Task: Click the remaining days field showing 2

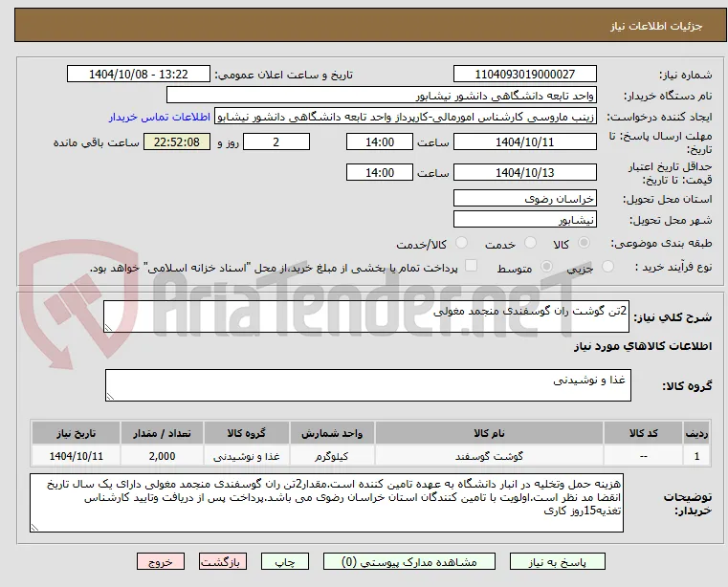Action: (276, 142)
